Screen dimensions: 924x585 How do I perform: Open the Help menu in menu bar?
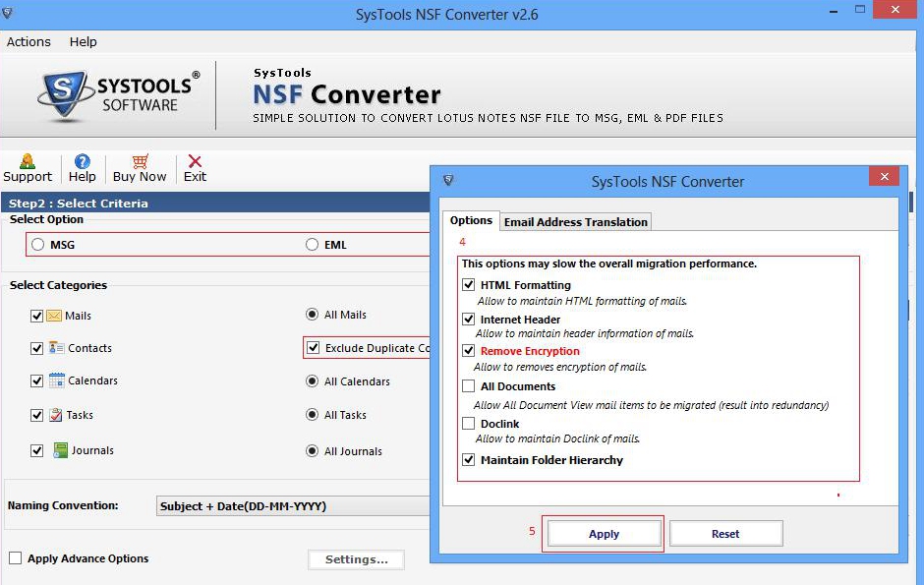point(84,42)
